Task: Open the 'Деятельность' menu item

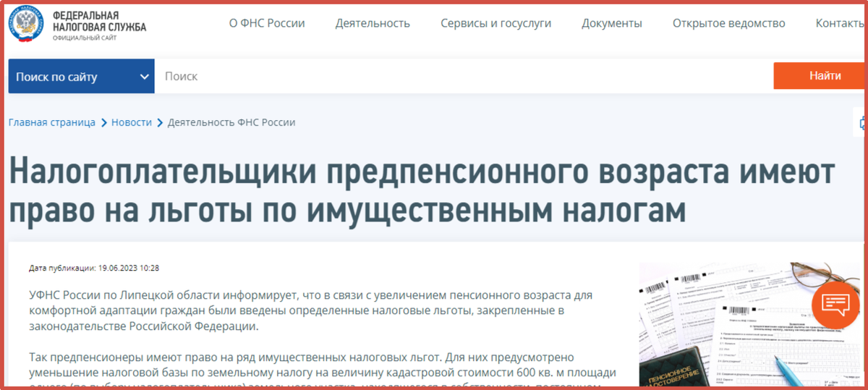Action: click(x=373, y=23)
